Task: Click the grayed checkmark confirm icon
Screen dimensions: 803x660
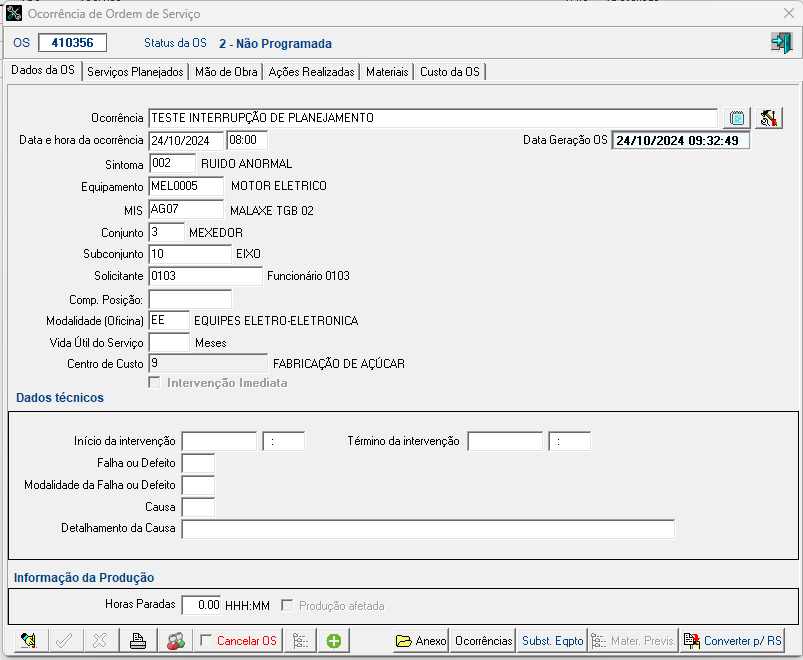Action: pos(64,641)
